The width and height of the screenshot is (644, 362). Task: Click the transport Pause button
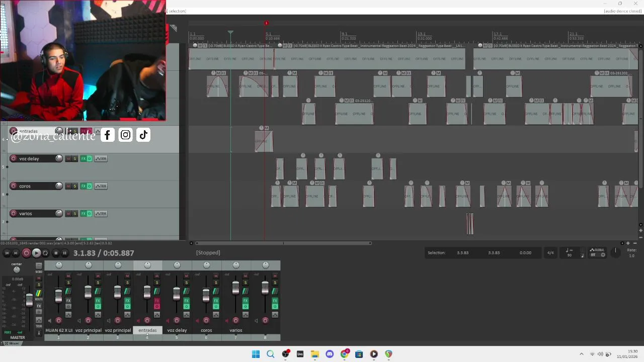64,253
